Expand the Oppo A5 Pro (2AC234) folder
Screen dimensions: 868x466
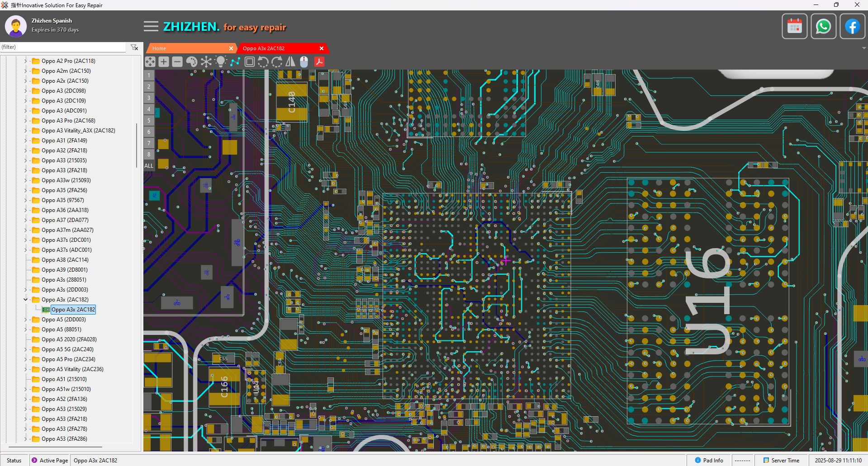(25, 359)
